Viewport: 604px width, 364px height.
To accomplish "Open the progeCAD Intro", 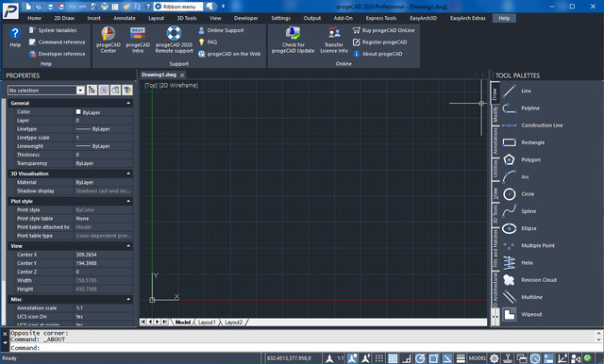I will pyautogui.click(x=138, y=40).
